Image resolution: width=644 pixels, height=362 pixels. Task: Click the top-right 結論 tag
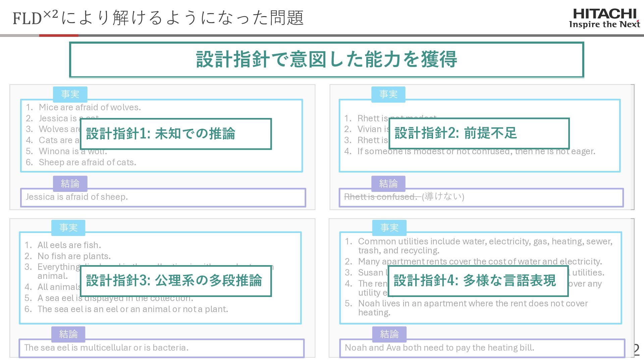388,184
